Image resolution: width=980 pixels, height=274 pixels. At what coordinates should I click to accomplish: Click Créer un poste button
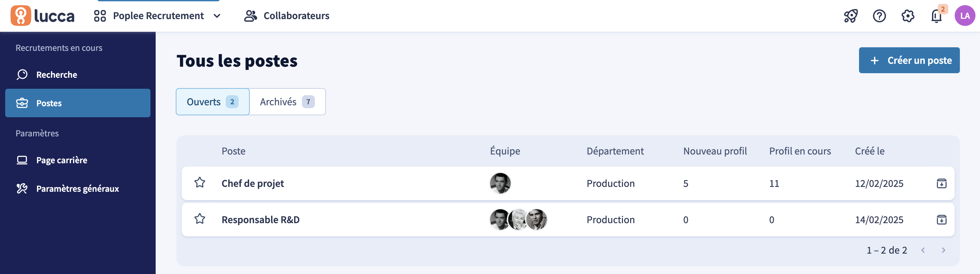point(909,61)
